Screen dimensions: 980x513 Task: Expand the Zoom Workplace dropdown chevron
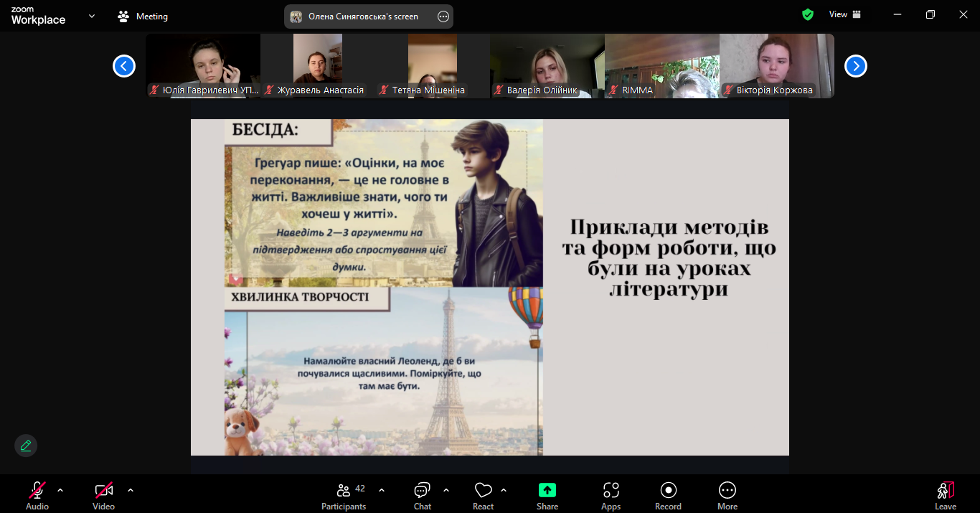tap(92, 16)
